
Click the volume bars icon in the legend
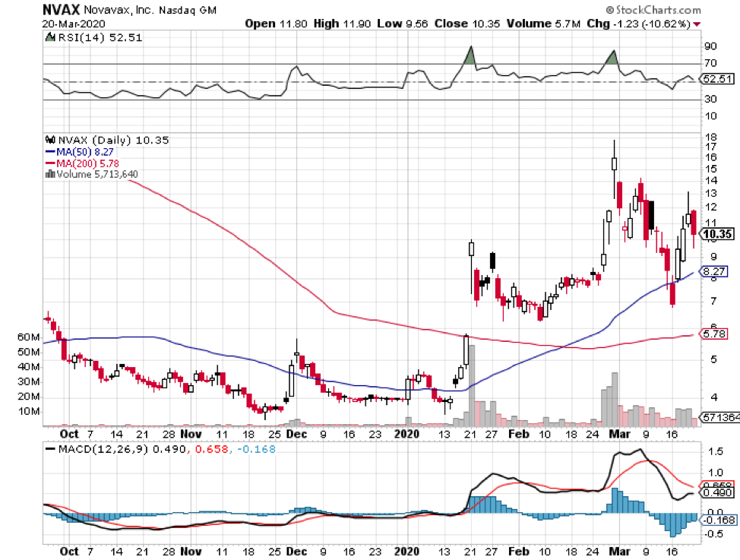pyautogui.click(x=50, y=174)
